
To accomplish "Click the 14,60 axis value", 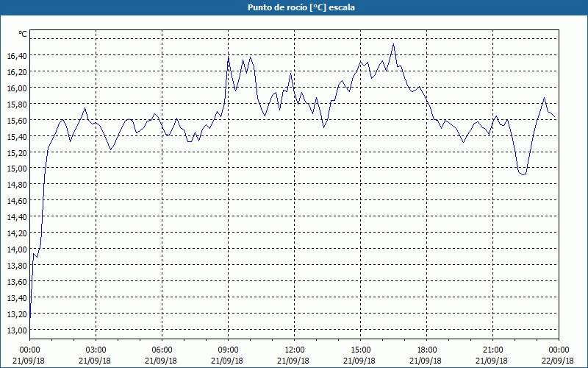I will 17,200.
